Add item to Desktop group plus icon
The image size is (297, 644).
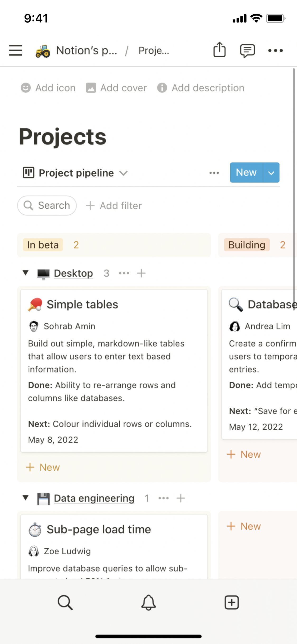[141, 273]
